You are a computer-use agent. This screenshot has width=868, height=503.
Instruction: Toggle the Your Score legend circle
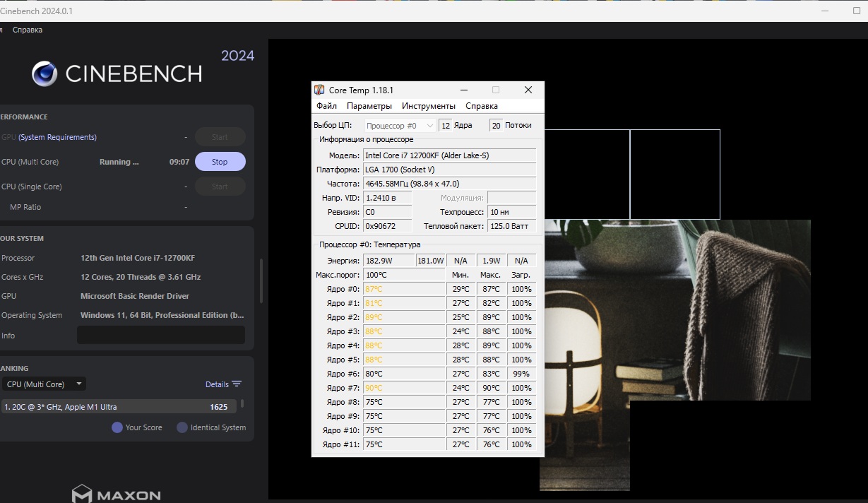tap(117, 427)
